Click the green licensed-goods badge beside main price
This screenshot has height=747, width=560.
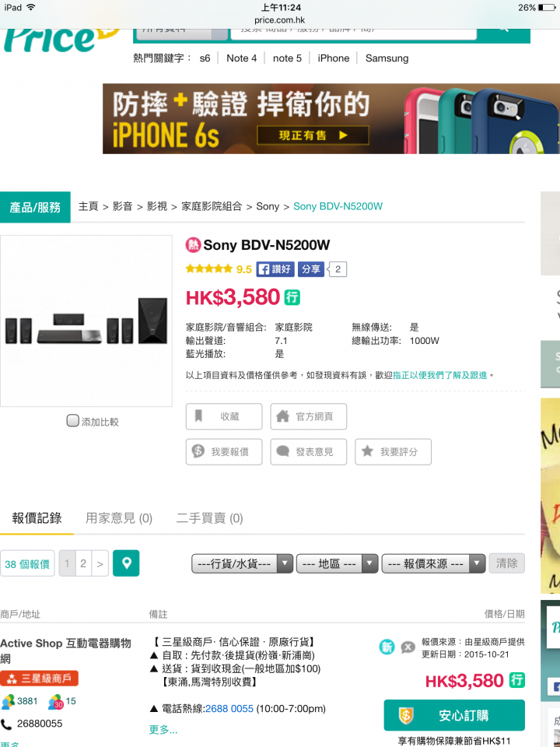click(x=292, y=297)
